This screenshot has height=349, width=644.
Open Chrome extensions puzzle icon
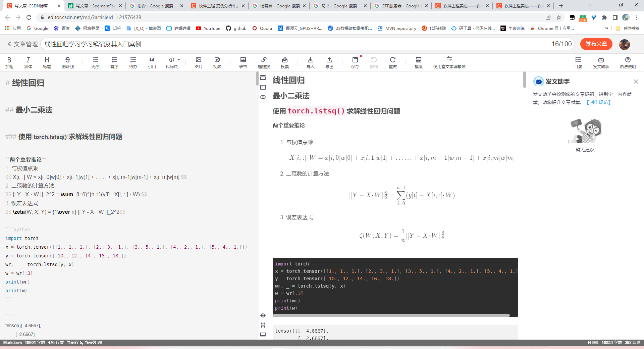tap(604, 17)
